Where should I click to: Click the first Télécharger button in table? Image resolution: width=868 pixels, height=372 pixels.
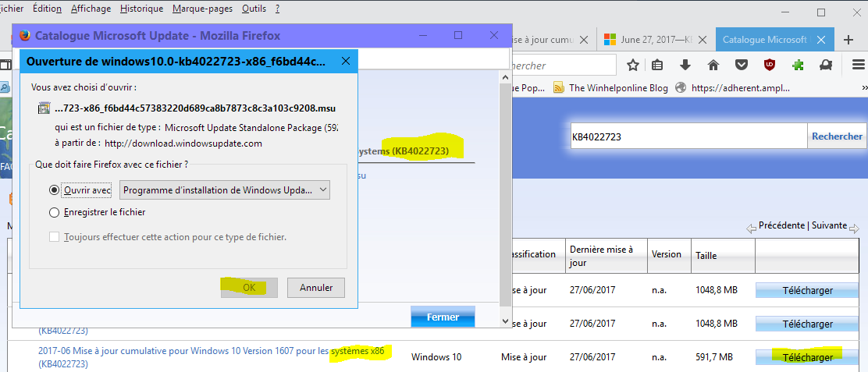coord(808,290)
